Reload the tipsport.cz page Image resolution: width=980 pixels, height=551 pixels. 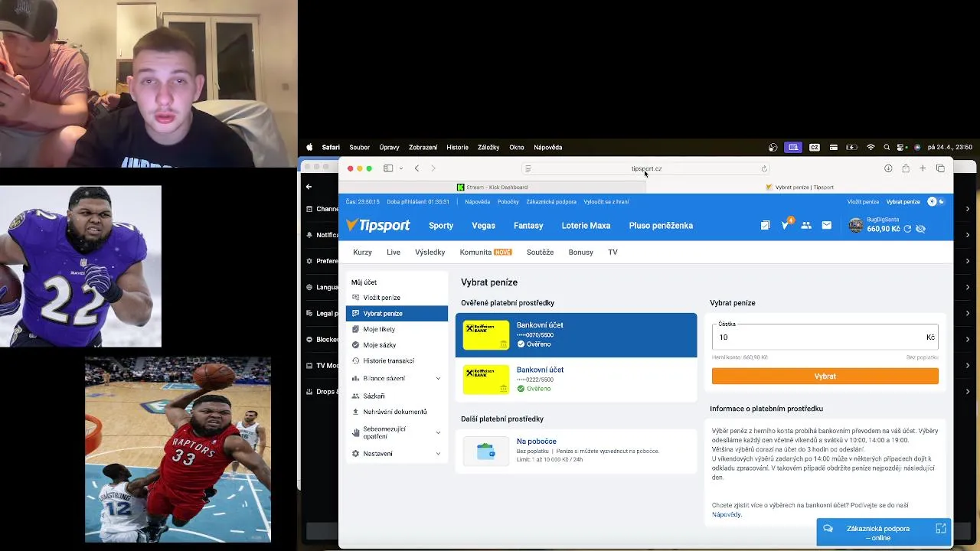coord(764,168)
